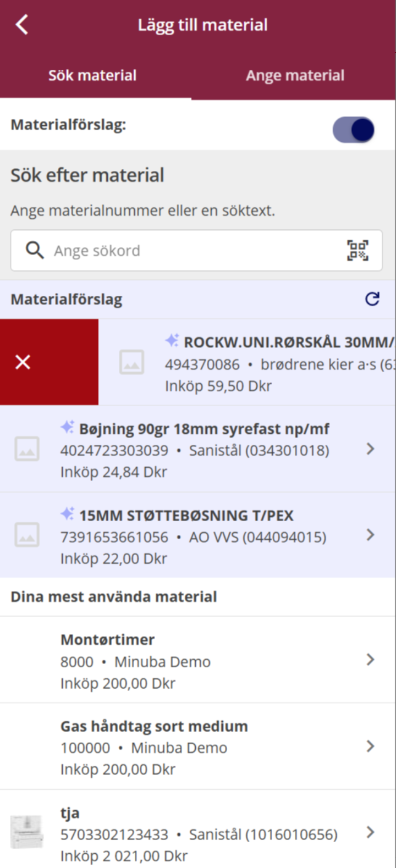Image resolution: width=396 pixels, height=868 pixels.
Task: Click the search magnifier icon
Action: (35, 251)
